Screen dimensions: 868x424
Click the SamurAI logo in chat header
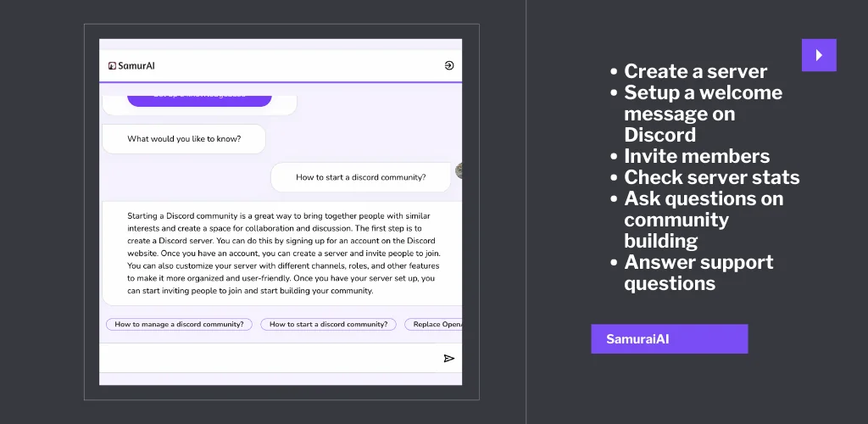click(131, 65)
